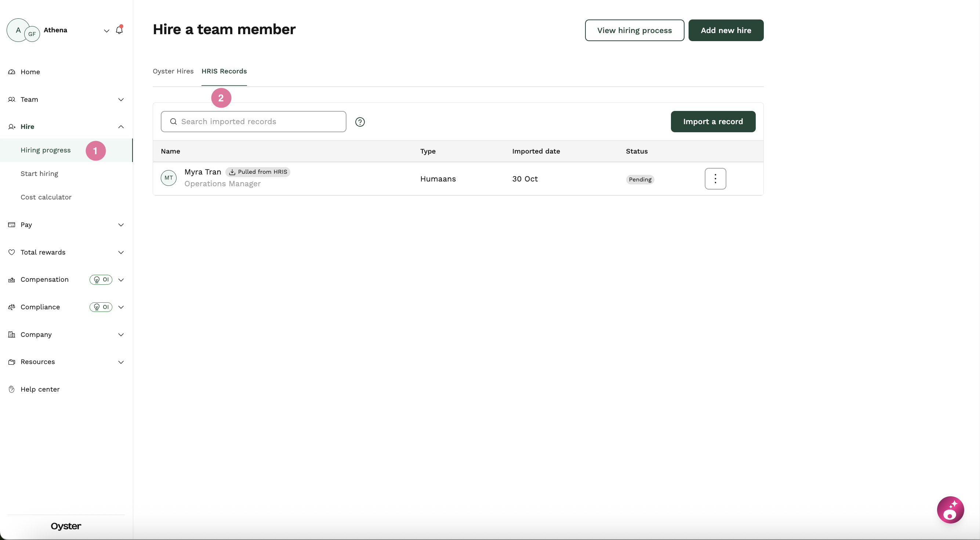Click the OI badge beside Compliance
980x540 pixels.
tap(101, 307)
